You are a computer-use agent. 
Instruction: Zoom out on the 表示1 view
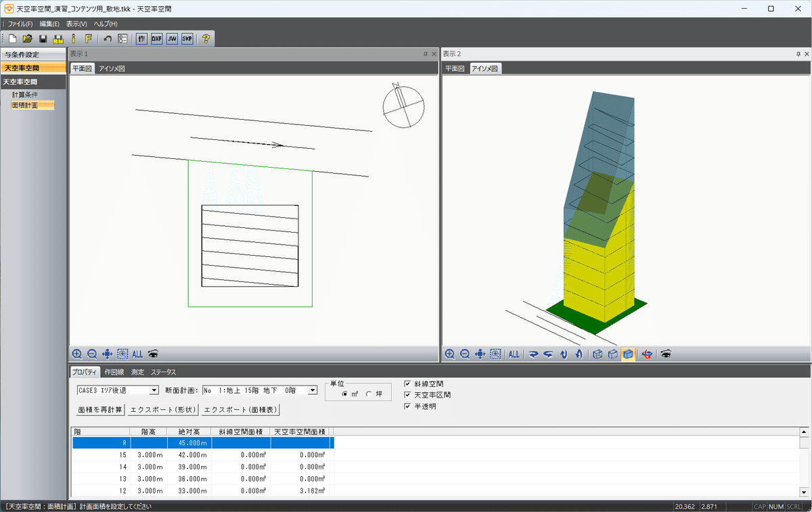[x=92, y=354]
